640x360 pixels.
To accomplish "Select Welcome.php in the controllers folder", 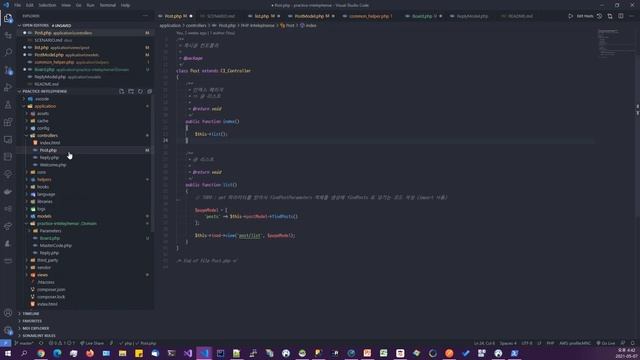I will click(x=53, y=165).
